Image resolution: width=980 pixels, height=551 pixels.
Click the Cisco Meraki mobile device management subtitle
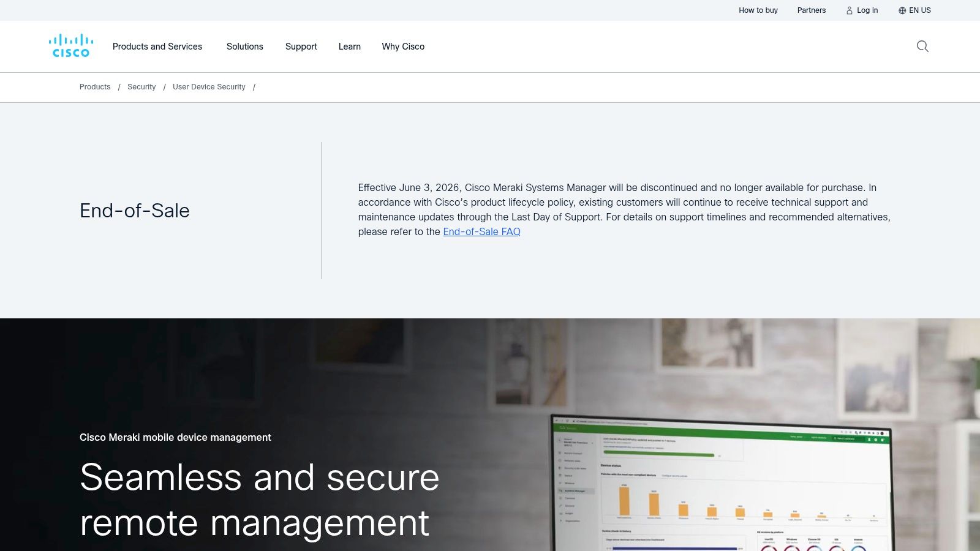pos(175,437)
